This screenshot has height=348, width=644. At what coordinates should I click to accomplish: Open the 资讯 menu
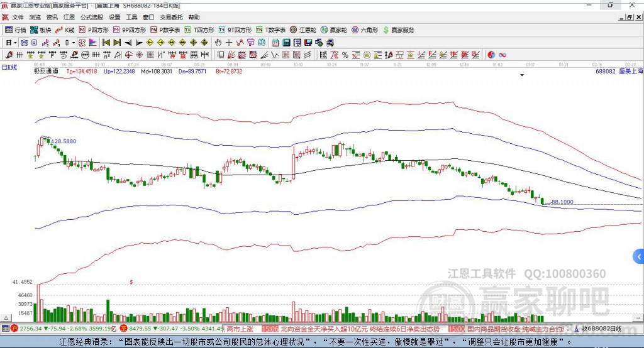(x=52, y=17)
